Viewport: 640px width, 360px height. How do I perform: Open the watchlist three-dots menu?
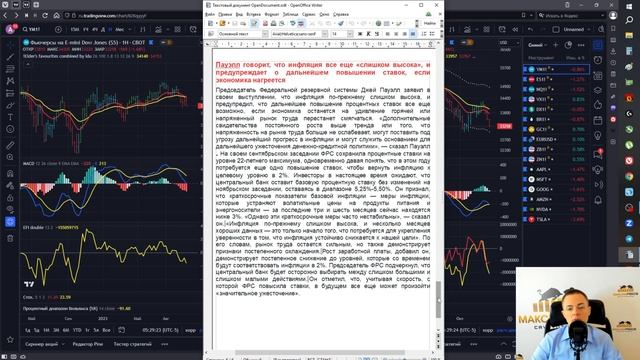581,45
